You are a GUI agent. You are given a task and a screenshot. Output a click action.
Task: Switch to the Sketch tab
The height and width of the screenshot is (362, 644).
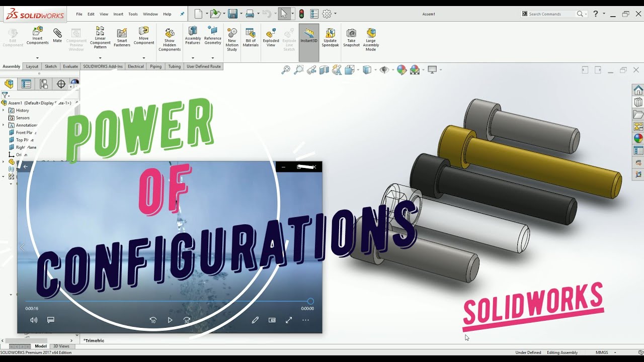click(x=51, y=66)
